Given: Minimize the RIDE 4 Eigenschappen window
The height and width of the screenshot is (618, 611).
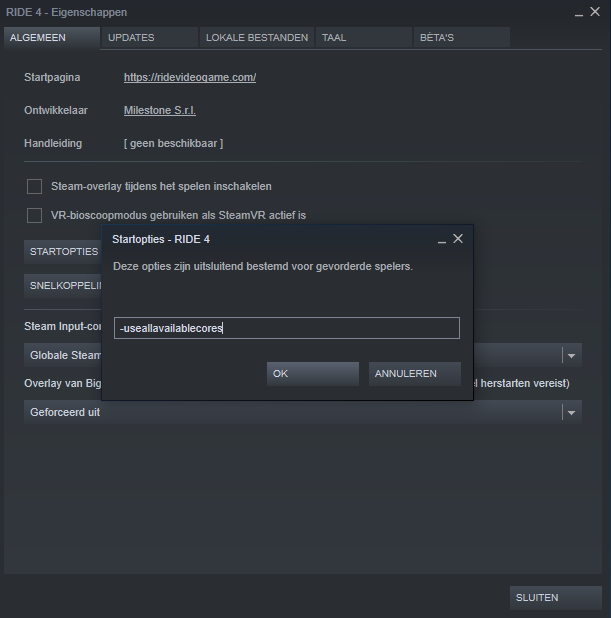Looking at the screenshot, I should tap(579, 13).
